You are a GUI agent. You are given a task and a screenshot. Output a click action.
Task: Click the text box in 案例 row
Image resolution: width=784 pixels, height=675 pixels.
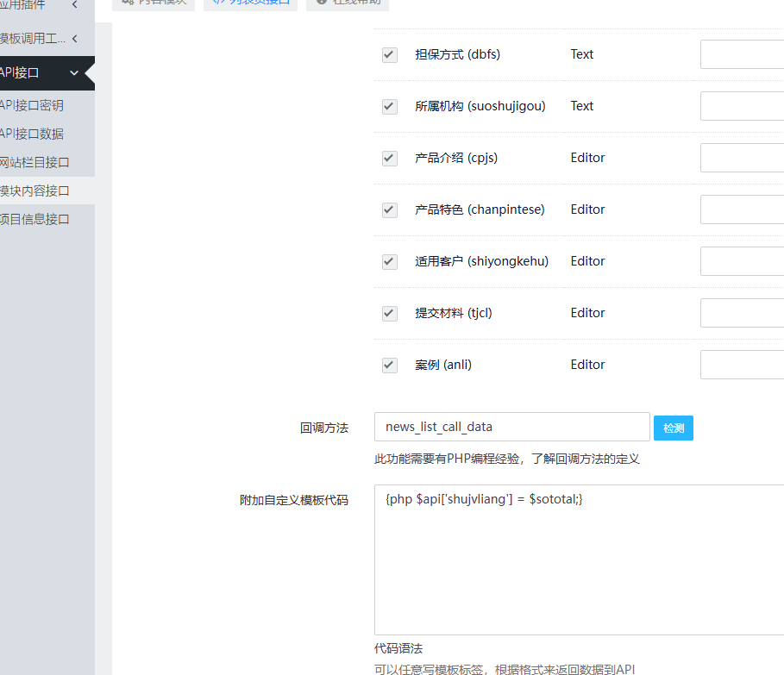pos(742,365)
